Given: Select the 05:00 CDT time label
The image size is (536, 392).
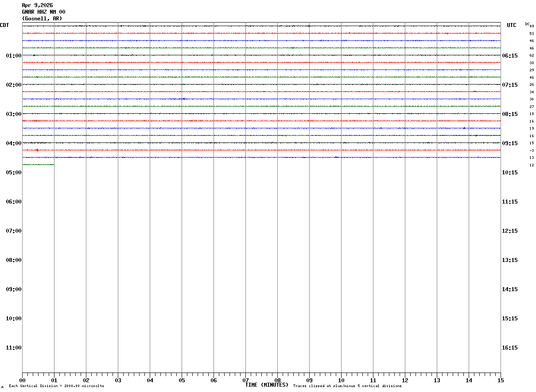Looking at the screenshot, I should pos(14,173).
